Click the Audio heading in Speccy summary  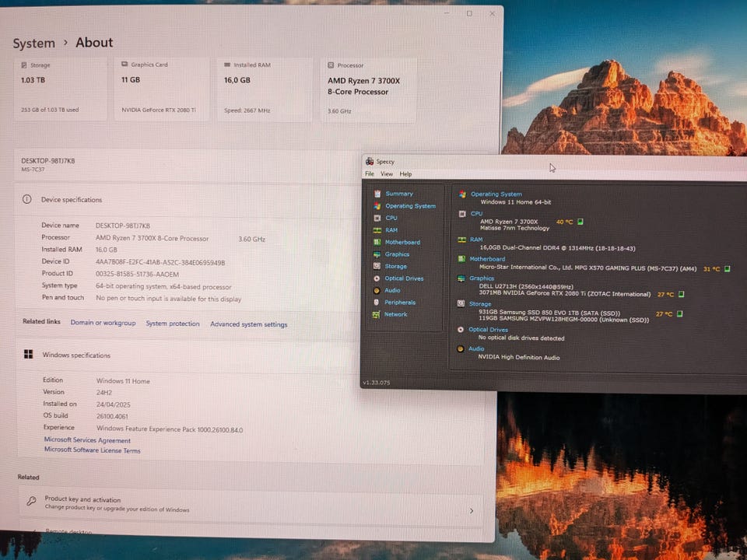point(476,348)
